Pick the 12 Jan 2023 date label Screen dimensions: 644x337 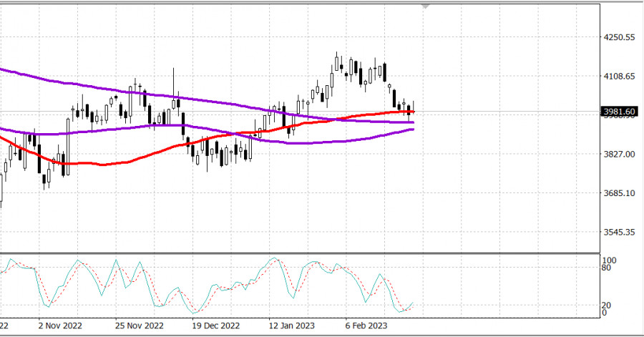[x=291, y=325]
